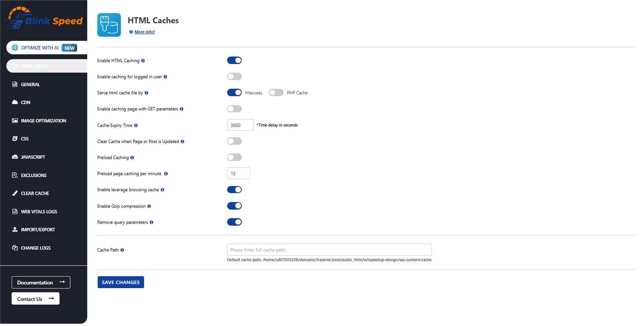
Task: Click the HTML Caches plug icon
Action: [x=109, y=25]
